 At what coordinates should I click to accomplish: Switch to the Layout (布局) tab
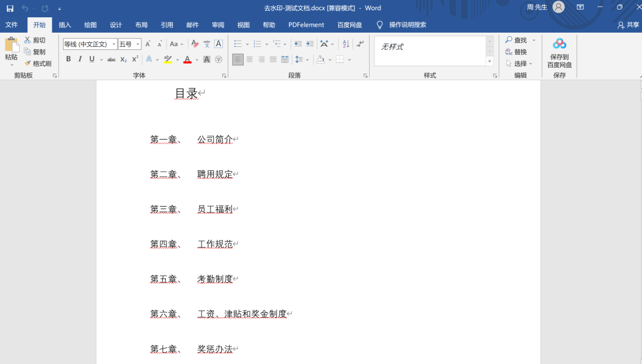tap(141, 25)
